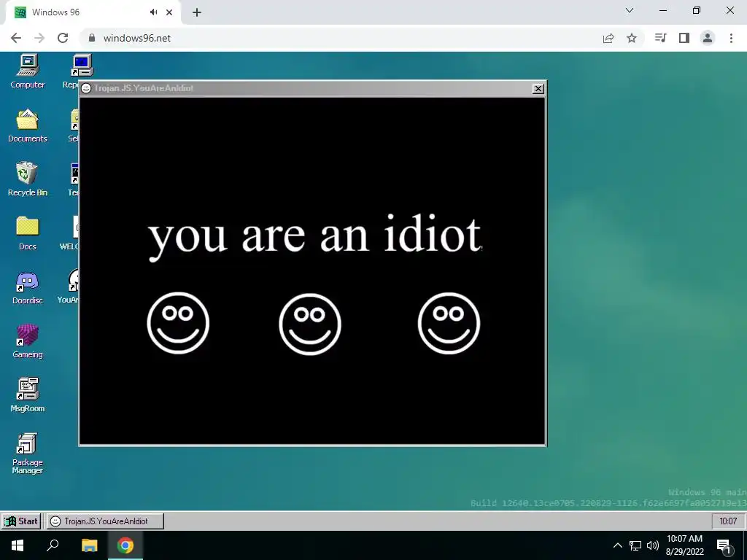Open the Computer desktop icon
The width and height of the screenshot is (747, 560).
(x=28, y=71)
